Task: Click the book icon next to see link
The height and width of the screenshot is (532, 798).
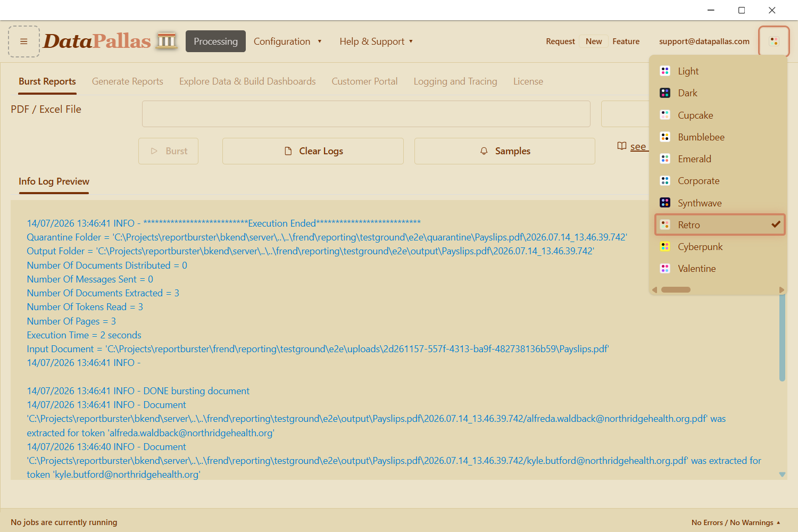Action: 621,146
